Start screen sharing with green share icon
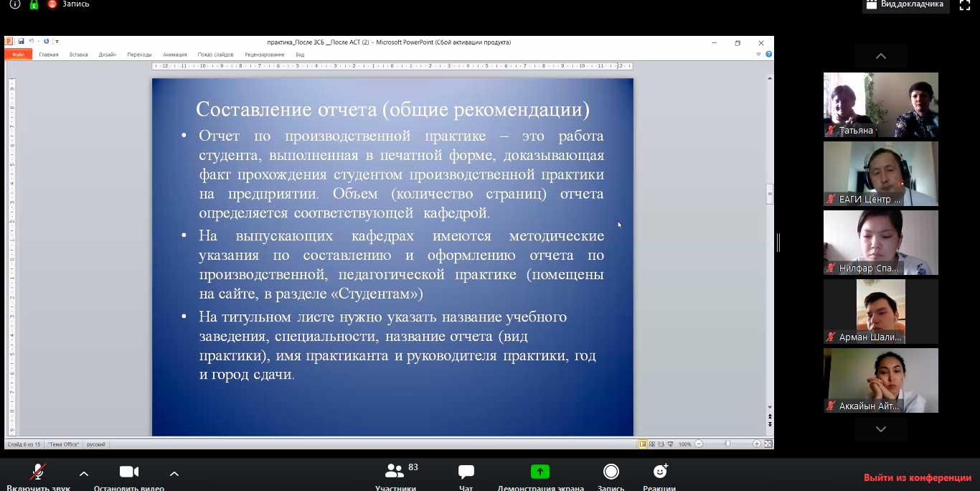 (540, 472)
